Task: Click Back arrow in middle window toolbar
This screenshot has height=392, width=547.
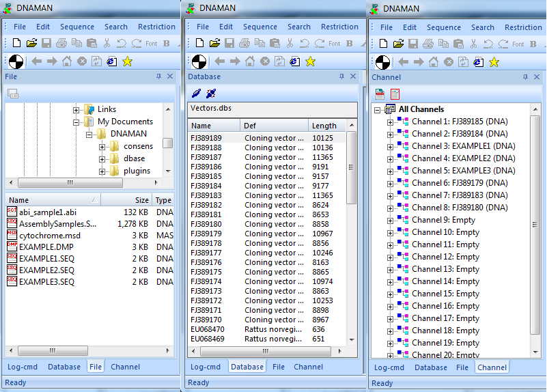Action: pos(219,61)
